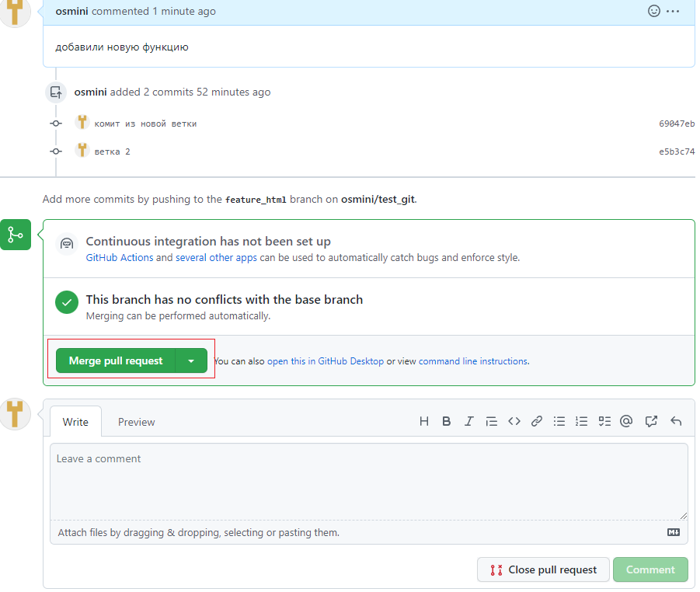The image size is (700, 592).
Task: Open merge method dropdown arrow
Action: tap(191, 360)
